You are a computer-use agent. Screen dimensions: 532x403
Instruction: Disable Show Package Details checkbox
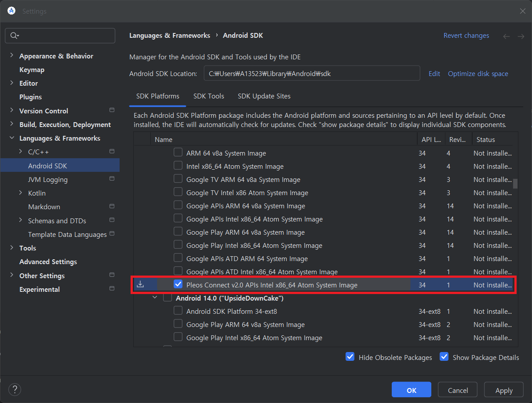coord(444,357)
